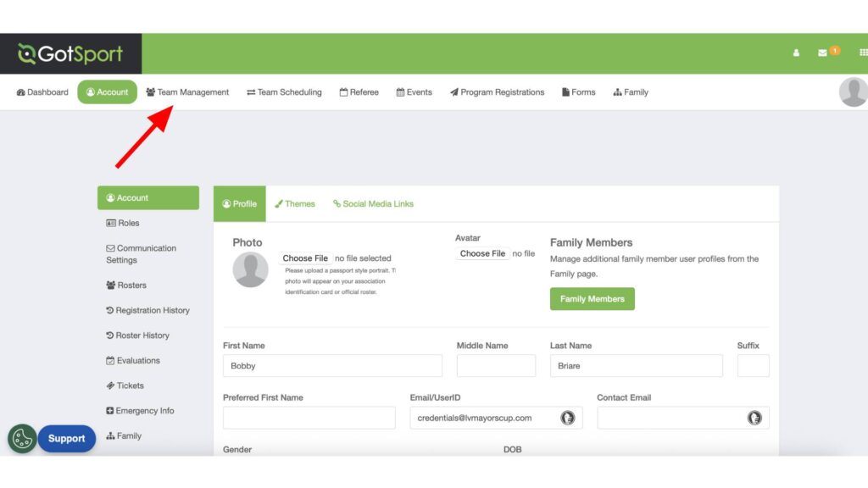Choose File for the Avatar
Viewport: 868px width, 488px height.
pos(482,253)
